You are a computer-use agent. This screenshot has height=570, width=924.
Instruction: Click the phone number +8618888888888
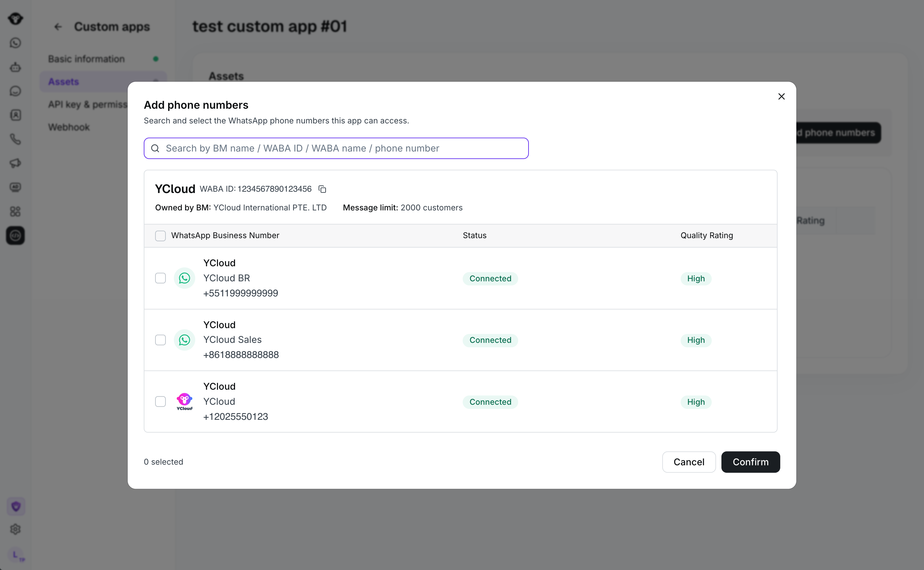(x=241, y=355)
